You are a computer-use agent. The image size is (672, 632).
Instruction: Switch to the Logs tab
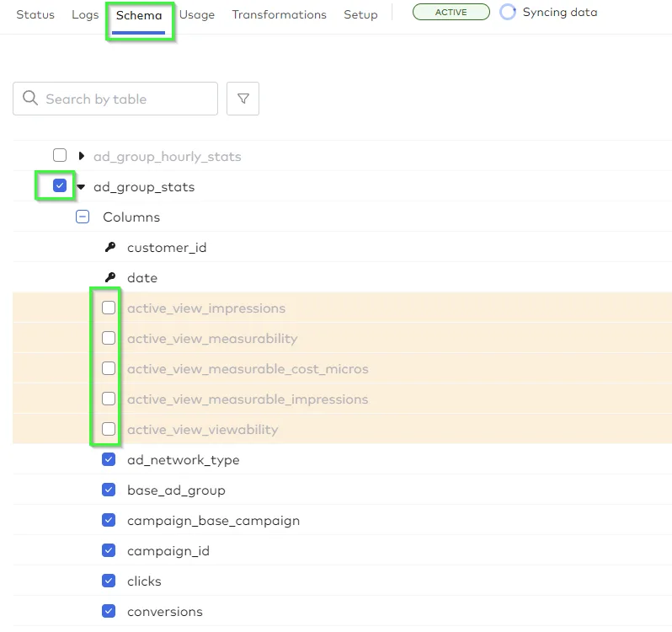click(x=85, y=15)
